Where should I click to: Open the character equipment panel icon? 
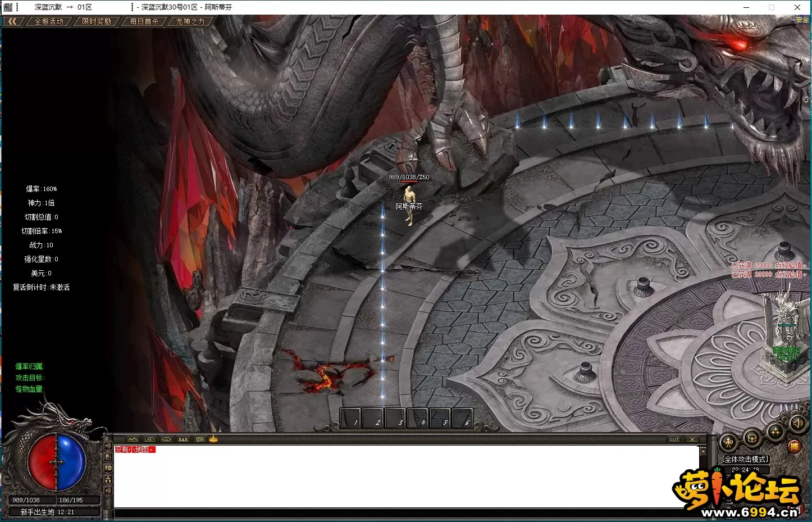pyautogui.click(x=729, y=442)
